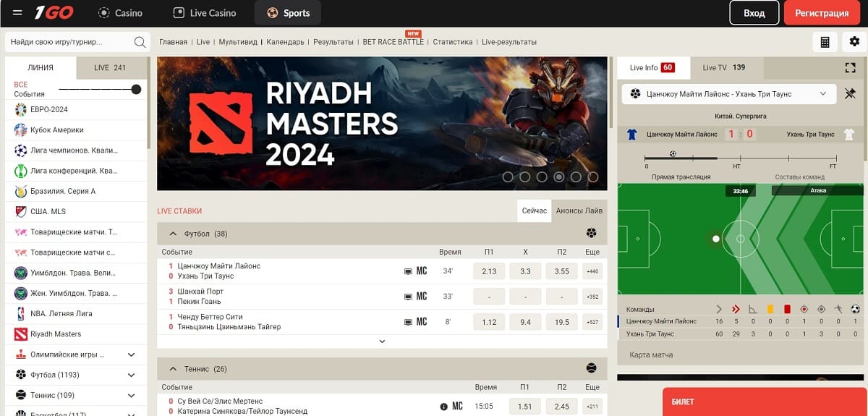The height and width of the screenshot is (416, 868).
Task: Open the hamburger menu beside the 1GO logo
Action: [x=17, y=13]
